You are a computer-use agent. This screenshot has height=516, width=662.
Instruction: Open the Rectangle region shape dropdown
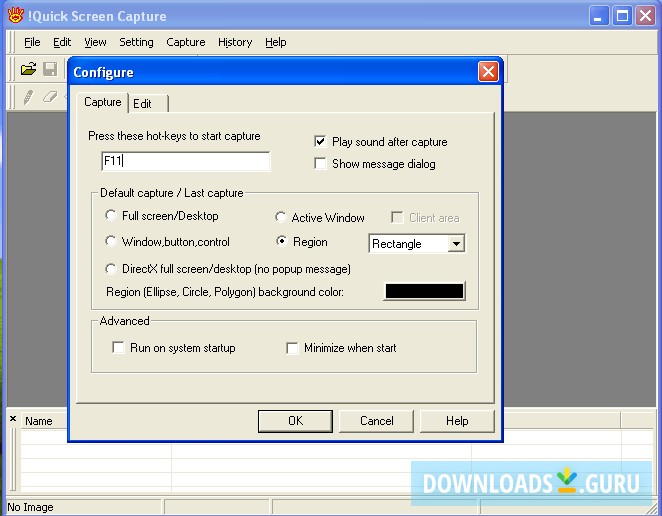pyautogui.click(x=456, y=244)
